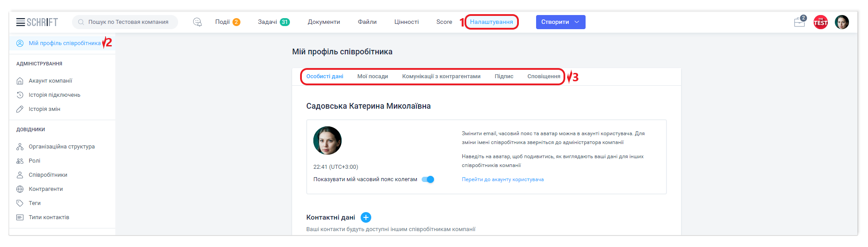Click the employee profile photo
Image resolution: width=868 pixels, height=247 pixels.
tap(327, 141)
